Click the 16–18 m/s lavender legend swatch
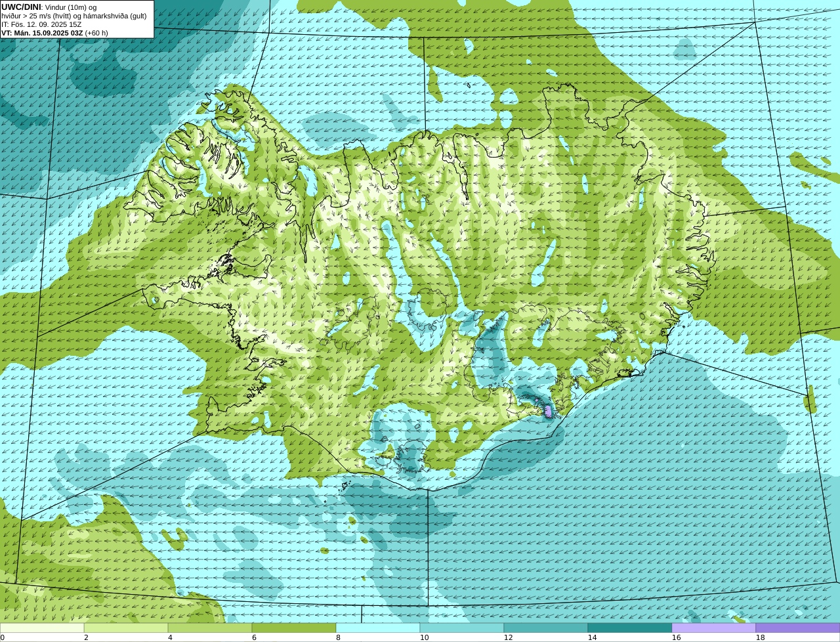This screenshot has width=840, height=642. tap(714, 628)
